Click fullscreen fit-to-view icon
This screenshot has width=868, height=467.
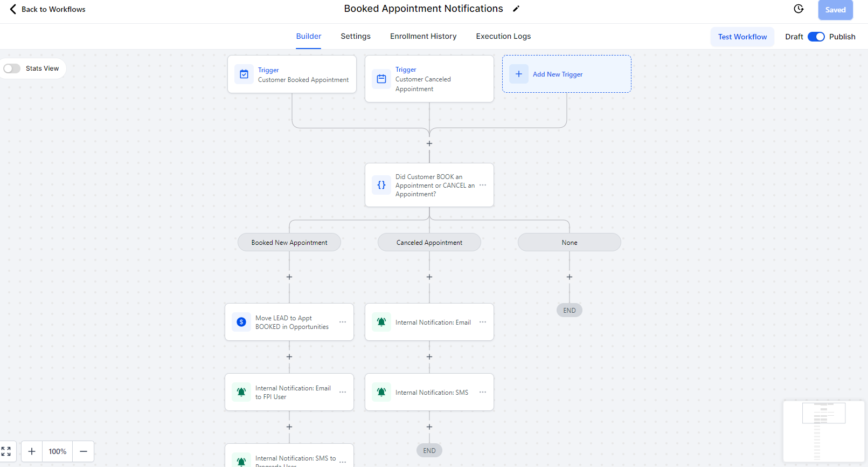pos(6,451)
